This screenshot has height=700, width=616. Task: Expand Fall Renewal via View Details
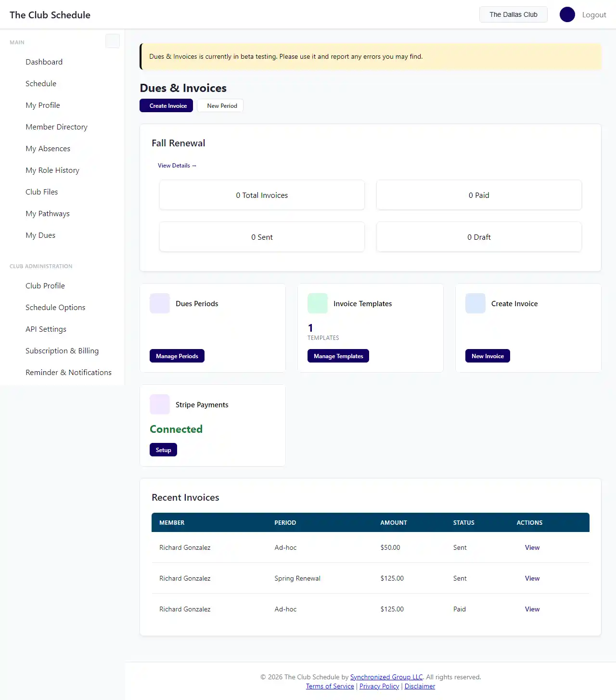click(x=177, y=166)
